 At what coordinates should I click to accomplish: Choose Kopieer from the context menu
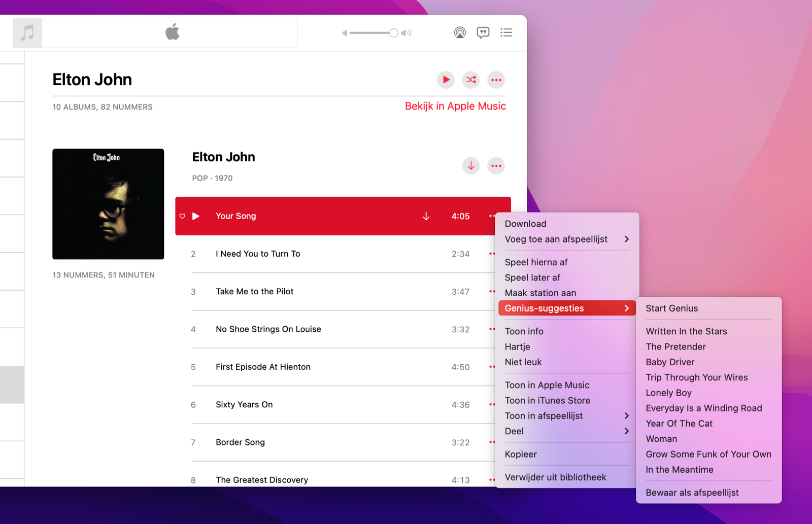(567, 454)
